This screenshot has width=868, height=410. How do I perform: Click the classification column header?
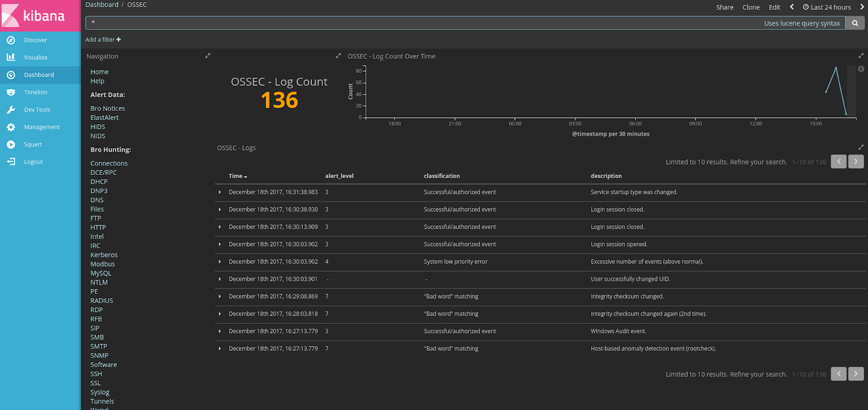click(x=442, y=176)
